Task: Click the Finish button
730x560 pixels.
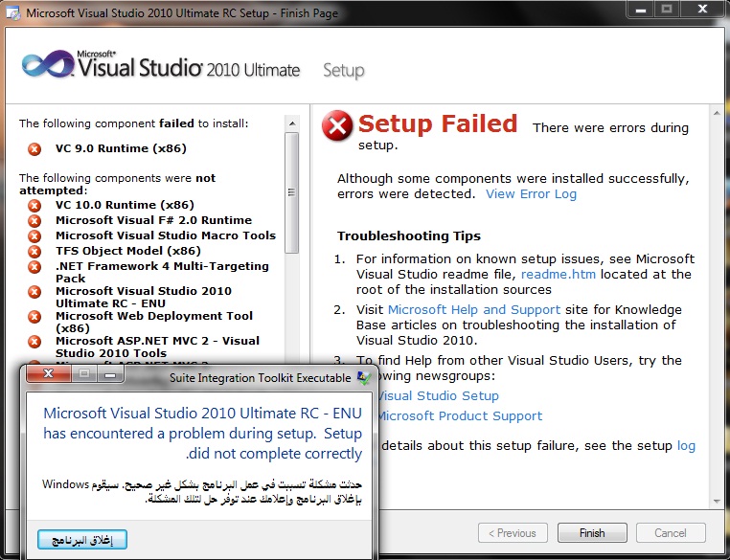Action: coord(592,532)
